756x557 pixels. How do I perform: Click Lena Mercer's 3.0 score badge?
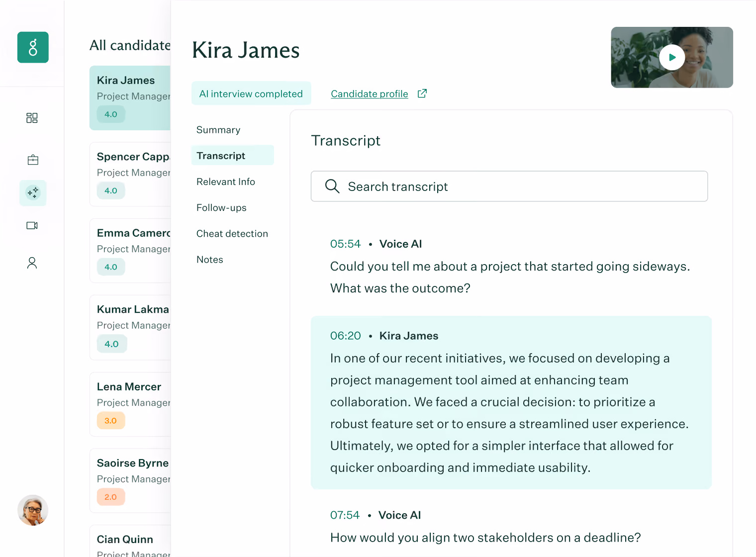(111, 420)
